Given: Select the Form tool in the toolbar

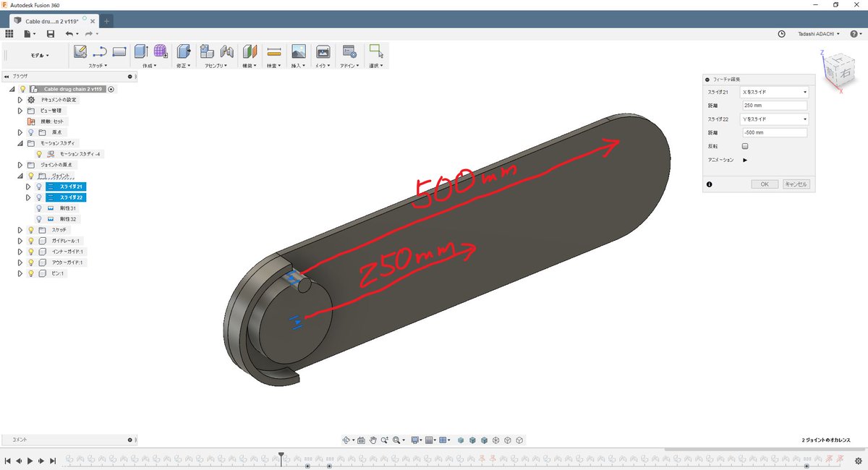Looking at the screenshot, I should tap(159, 51).
